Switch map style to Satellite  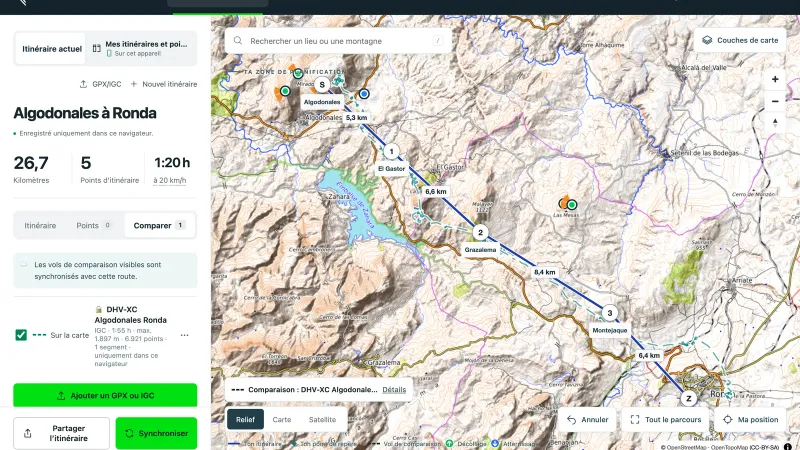(x=322, y=419)
